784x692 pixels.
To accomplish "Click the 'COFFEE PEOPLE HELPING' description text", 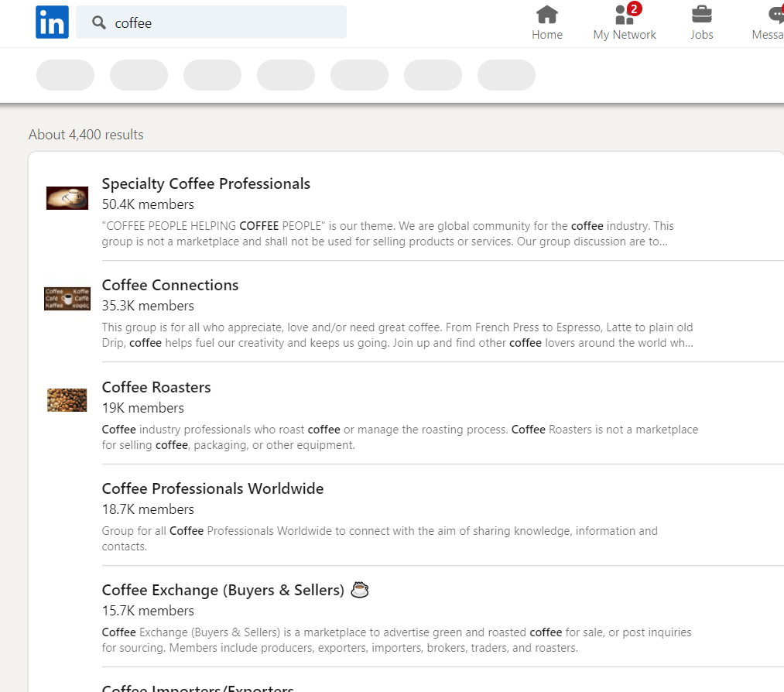I will (x=388, y=234).
